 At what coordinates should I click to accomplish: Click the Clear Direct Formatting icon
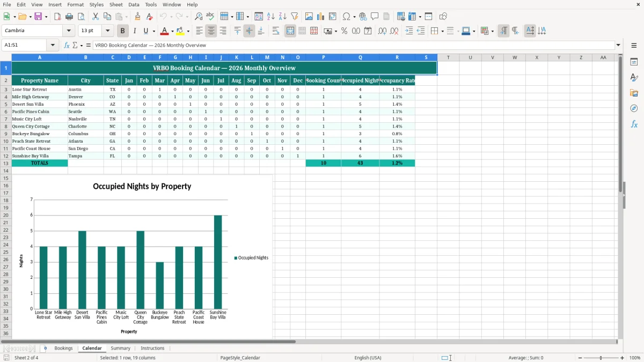pos(149,17)
